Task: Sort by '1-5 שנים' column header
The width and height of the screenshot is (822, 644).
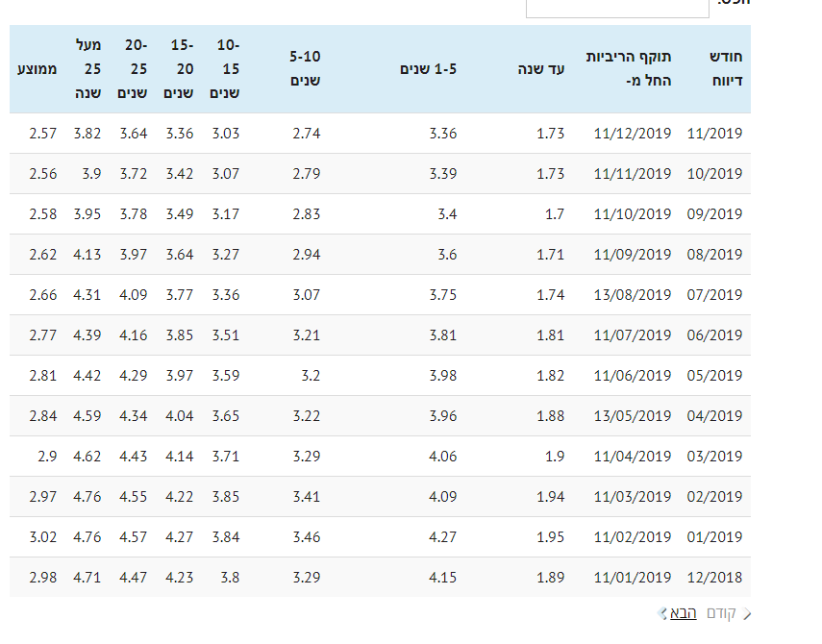Action: (429, 69)
